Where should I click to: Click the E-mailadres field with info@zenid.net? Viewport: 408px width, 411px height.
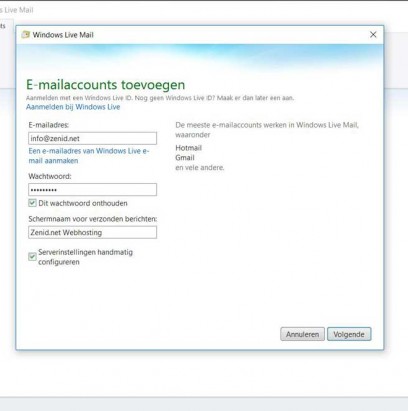tap(92, 138)
